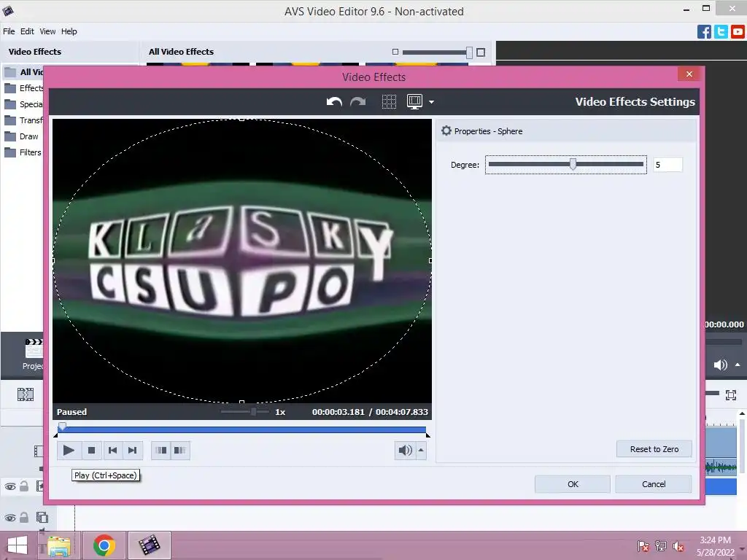The width and height of the screenshot is (747, 560).
Task: Open the View menu
Action: pos(47,31)
